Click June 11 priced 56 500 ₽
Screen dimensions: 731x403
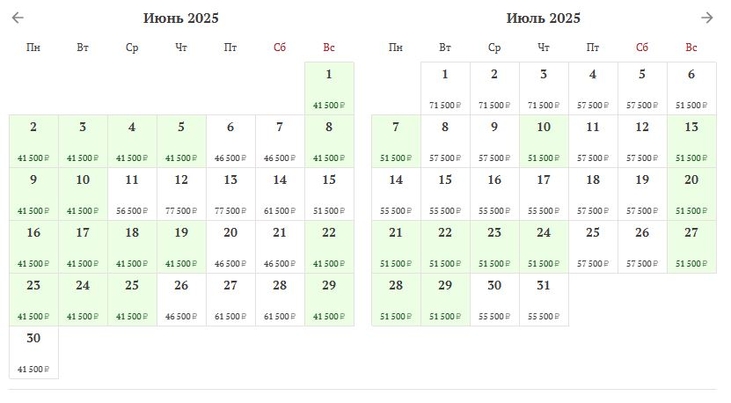coord(132,194)
